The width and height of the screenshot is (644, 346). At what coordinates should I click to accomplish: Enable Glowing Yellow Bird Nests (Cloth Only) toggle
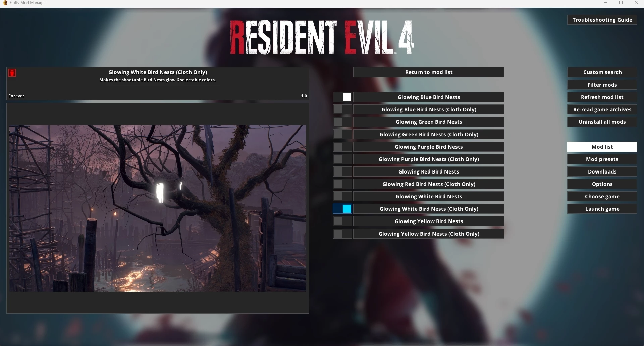(342, 234)
